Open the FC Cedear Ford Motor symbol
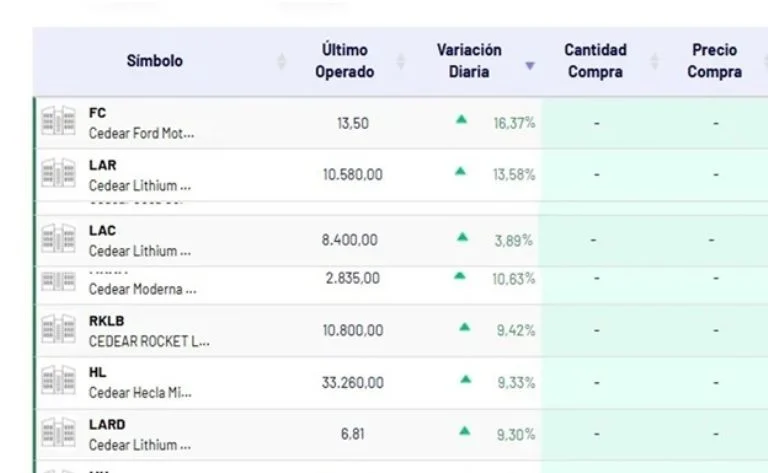This screenshot has height=473, width=768. point(140,123)
